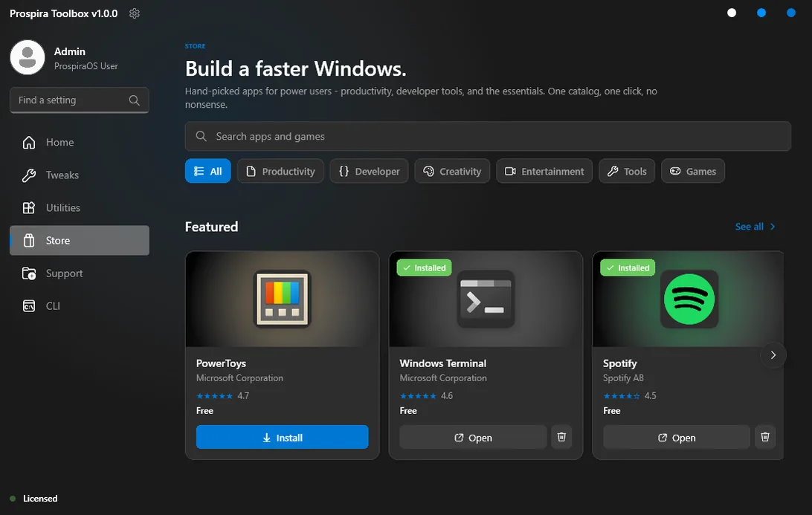Click Spotify 4.5 star rating
Image resolution: width=812 pixels, height=515 pixels.
630,396
